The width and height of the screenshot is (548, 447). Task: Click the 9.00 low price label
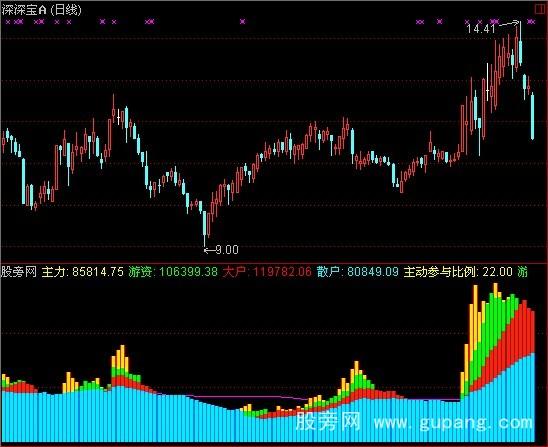[x=227, y=250]
